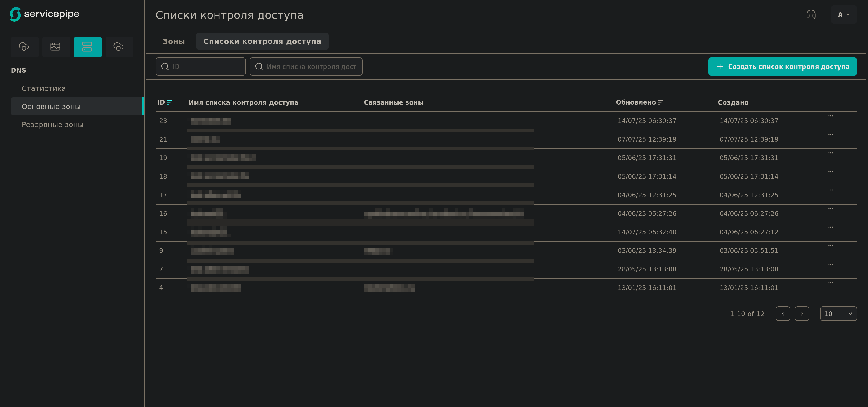Open the web image panel icon

pos(56,47)
